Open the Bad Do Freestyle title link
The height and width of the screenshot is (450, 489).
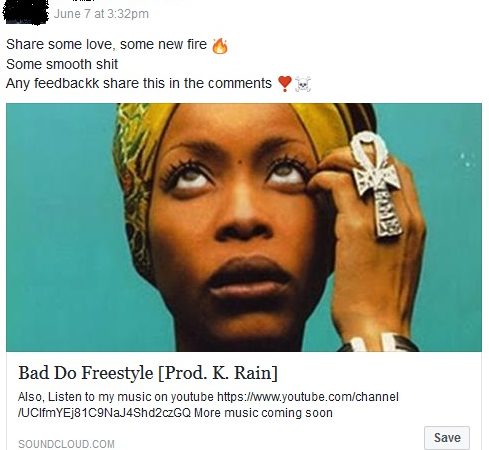[x=148, y=373]
